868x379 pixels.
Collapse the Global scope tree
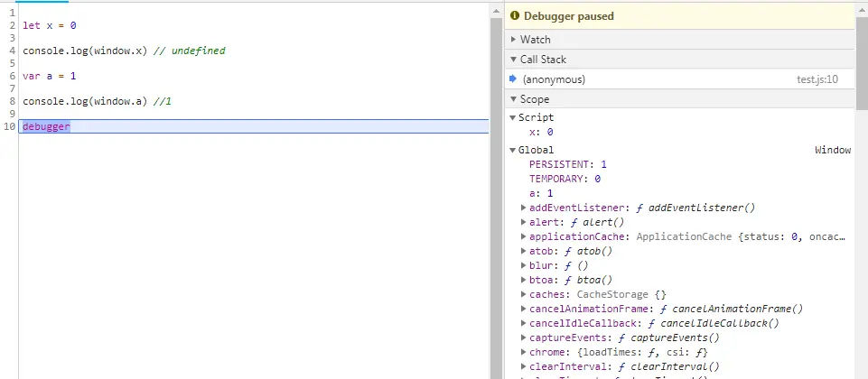(513, 150)
